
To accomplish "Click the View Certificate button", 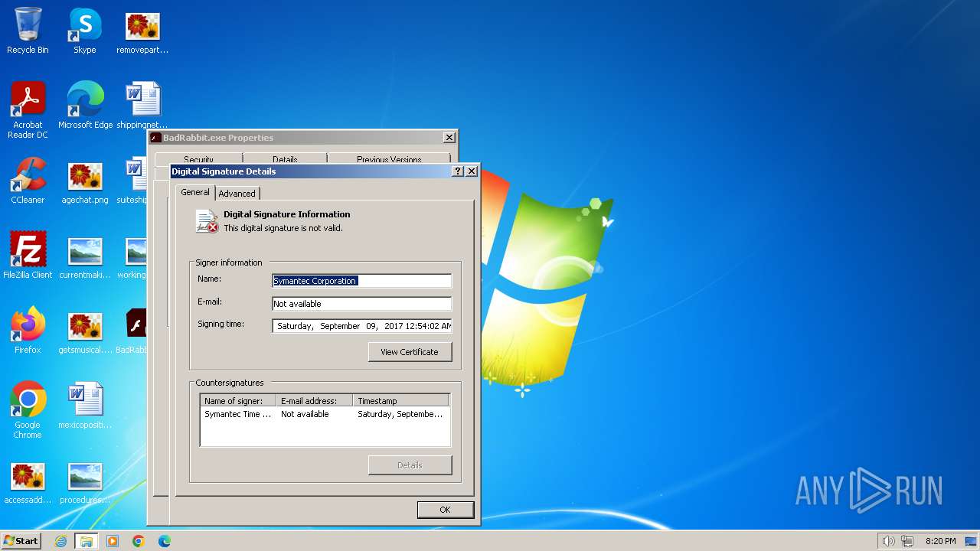I will click(x=410, y=352).
